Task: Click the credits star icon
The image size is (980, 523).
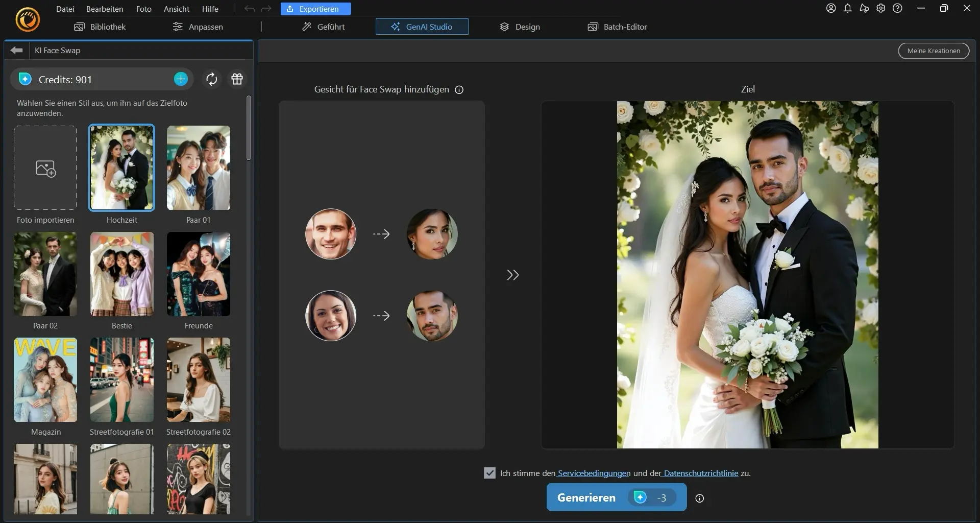Action: (x=25, y=79)
